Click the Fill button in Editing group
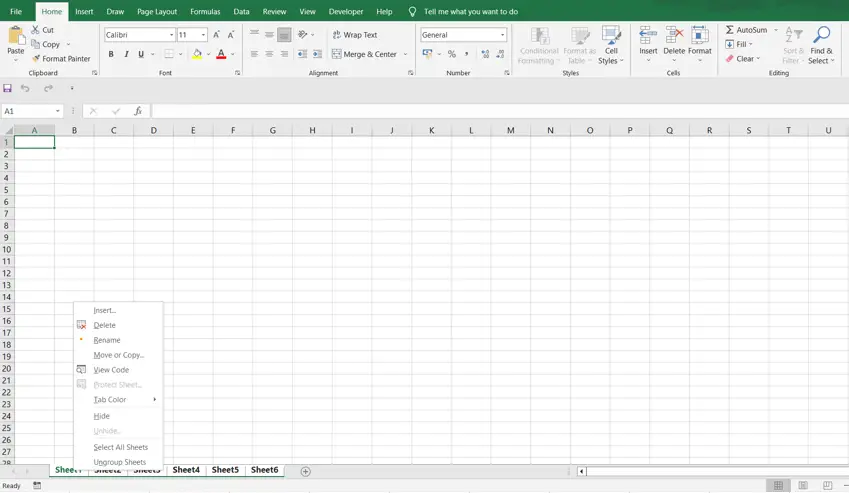The height and width of the screenshot is (493, 849). click(740, 44)
